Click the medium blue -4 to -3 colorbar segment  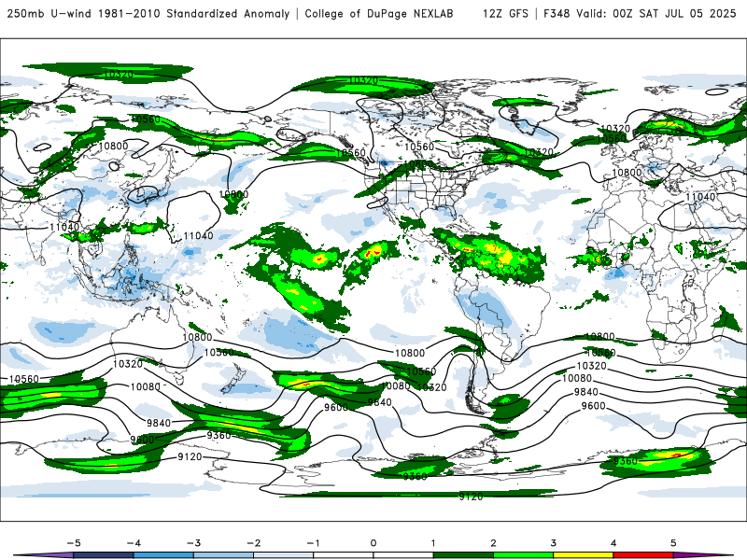pyautogui.click(x=163, y=555)
